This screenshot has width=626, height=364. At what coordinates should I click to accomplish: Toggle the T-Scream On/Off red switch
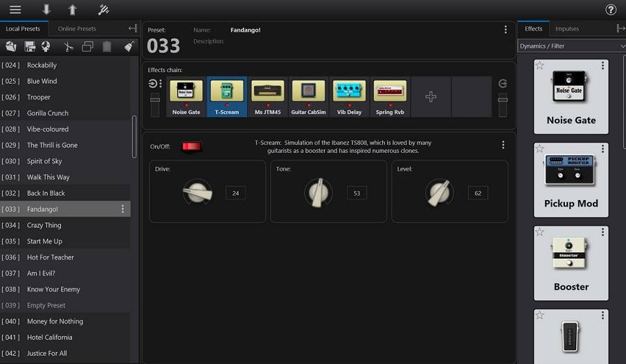point(191,146)
